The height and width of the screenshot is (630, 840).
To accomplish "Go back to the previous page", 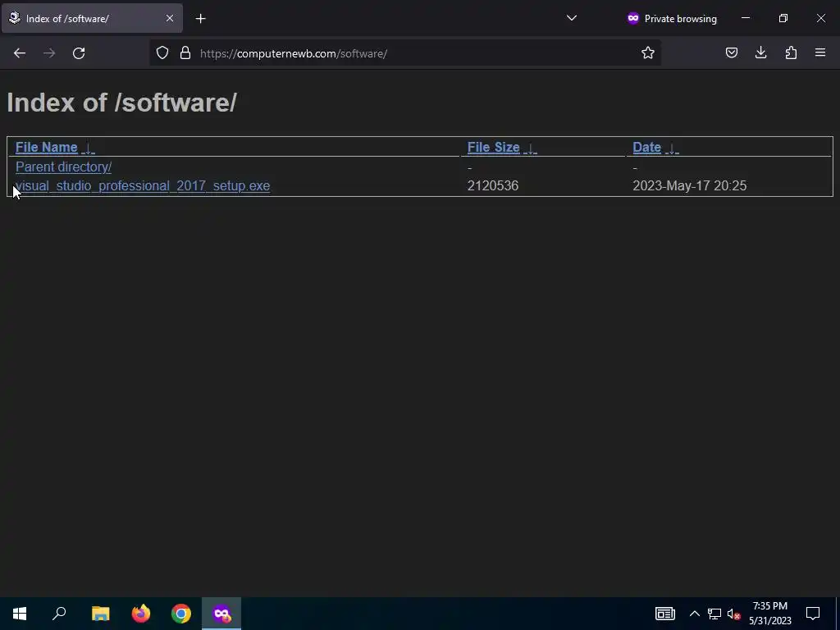I will pos(20,53).
